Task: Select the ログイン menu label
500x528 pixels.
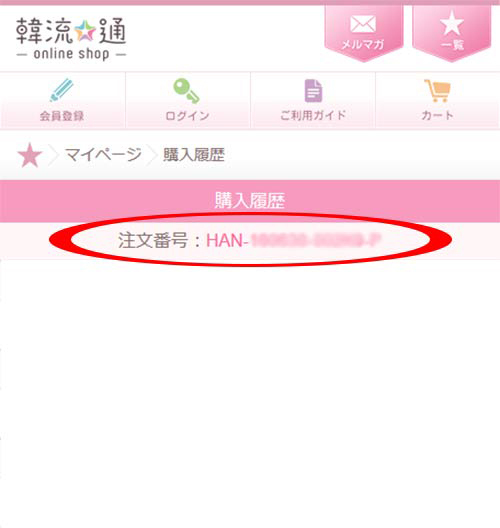Action: [x=187, y=116]
